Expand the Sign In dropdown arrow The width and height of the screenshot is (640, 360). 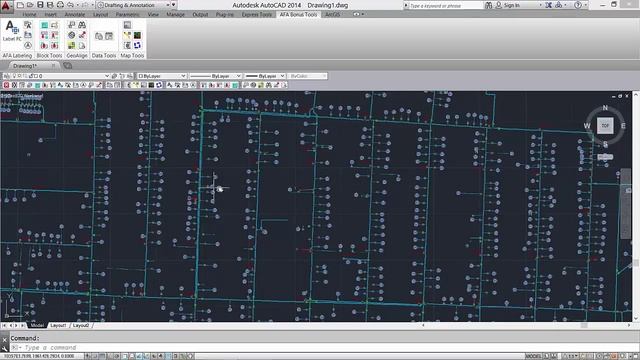540,5
